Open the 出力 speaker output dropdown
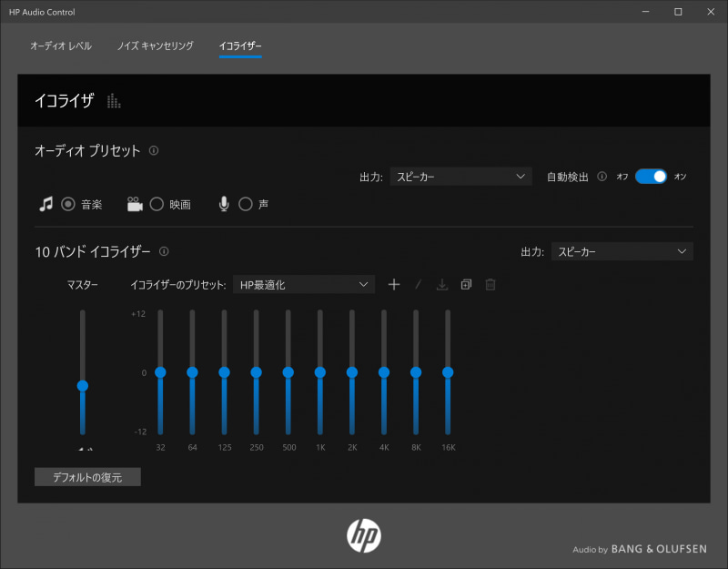This screenshot has height=569, width=728. 460,177
